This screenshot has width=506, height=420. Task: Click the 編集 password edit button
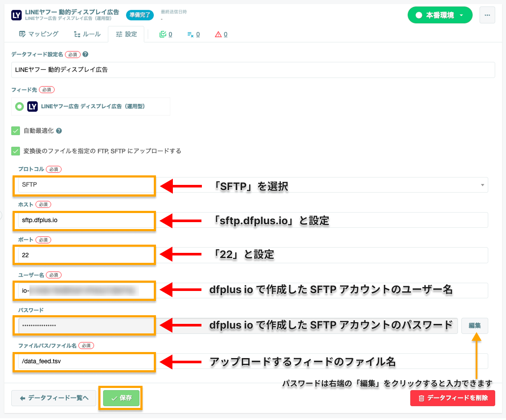pyautogui.click(x=475, y=326)
